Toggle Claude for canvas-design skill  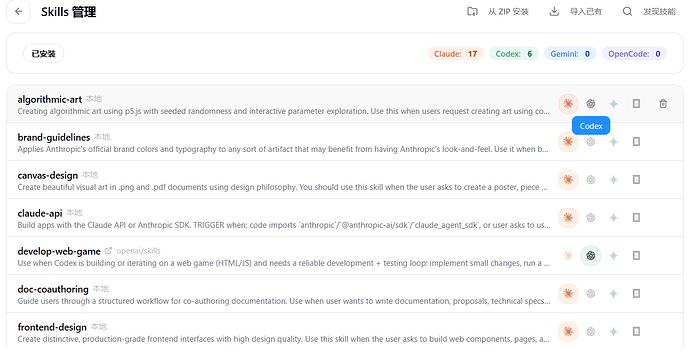[x=568, y=180]
